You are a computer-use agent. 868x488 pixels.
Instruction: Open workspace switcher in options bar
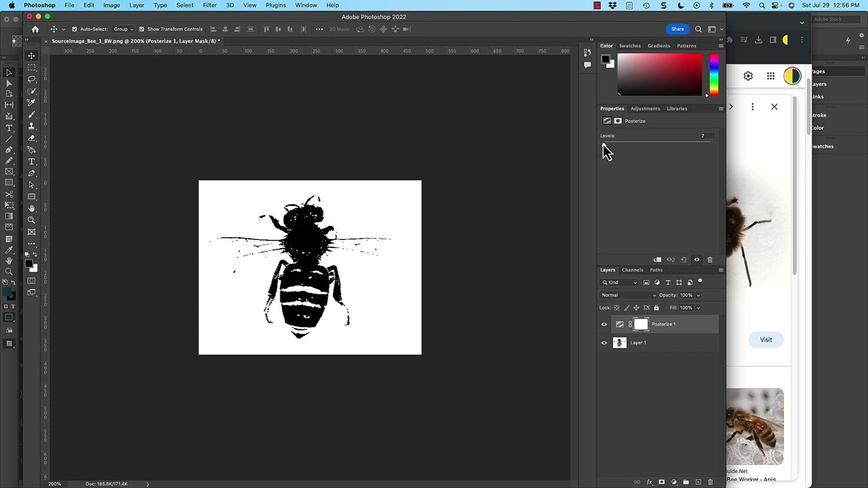click(713, 29)
